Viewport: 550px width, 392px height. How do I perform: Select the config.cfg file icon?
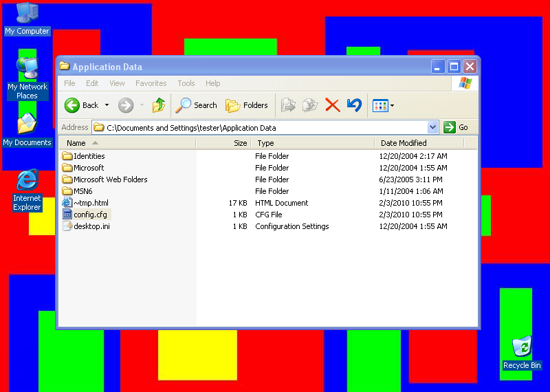pos(67,214)
